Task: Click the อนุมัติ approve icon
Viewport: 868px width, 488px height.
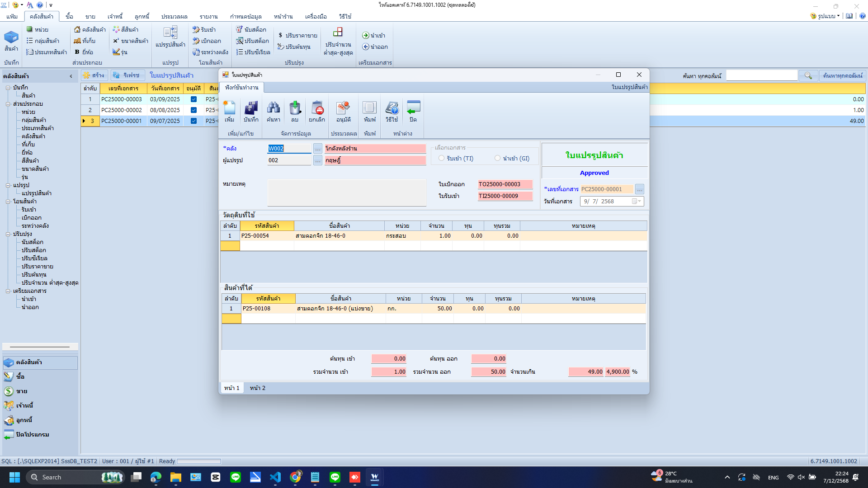Action: point(343,111)
